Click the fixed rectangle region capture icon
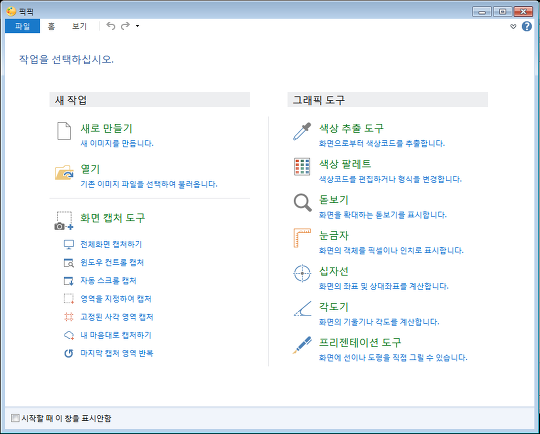This screenshot has width=540, height=434. (x=69, y=317)
